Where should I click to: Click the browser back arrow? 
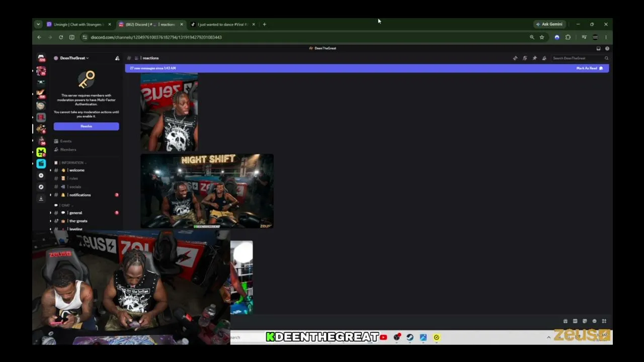pos(39,37)
